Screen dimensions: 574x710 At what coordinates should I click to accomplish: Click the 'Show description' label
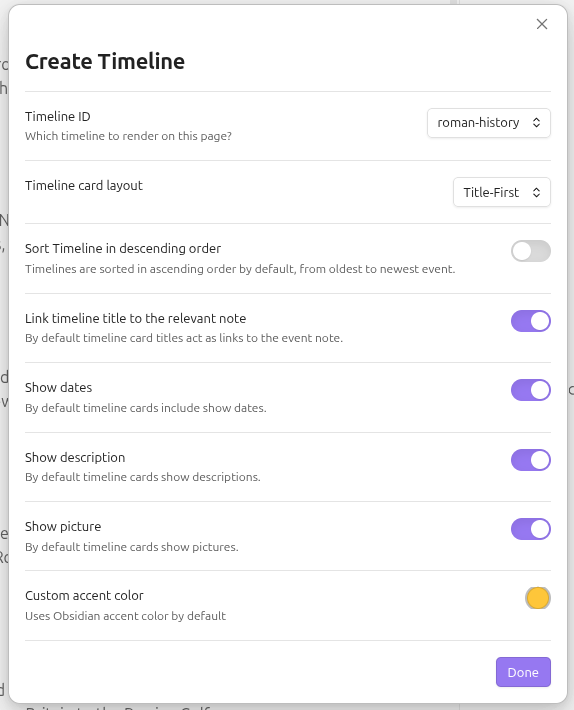pyautogui.click(x=75, y=458)
